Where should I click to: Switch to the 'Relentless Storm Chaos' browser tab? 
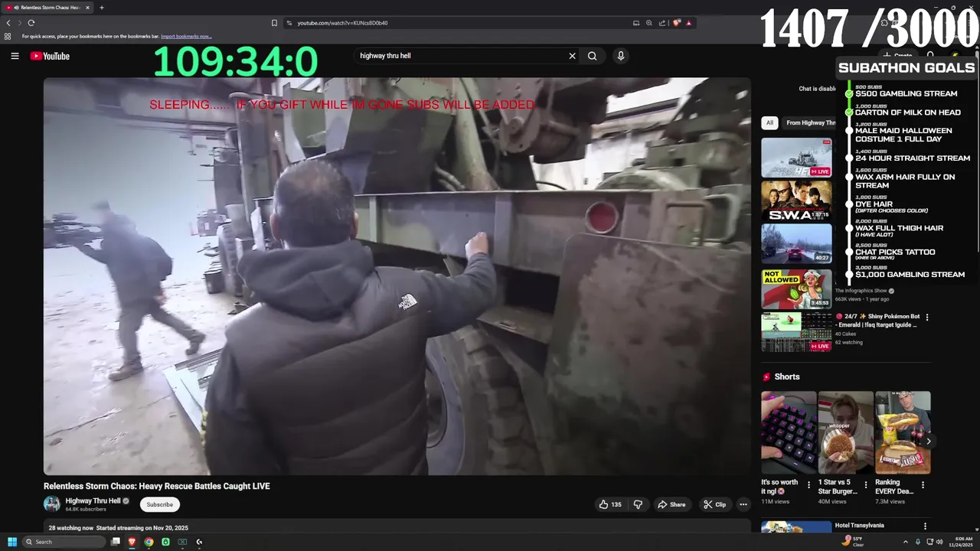pos(50,8)
